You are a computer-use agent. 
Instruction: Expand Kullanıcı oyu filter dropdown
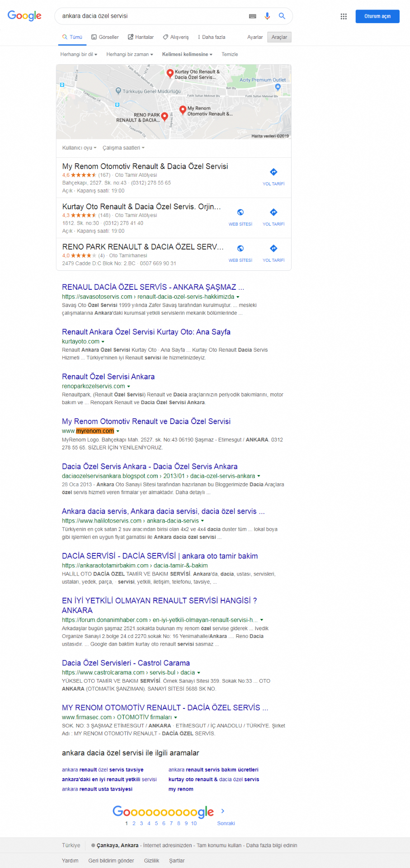[x=79, y=148]
